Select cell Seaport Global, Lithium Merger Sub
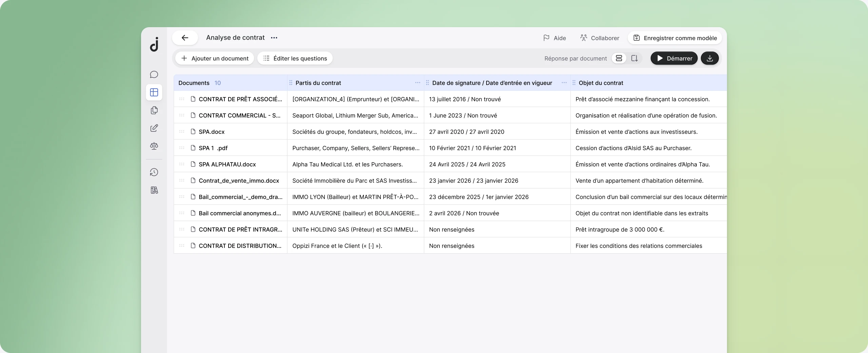This screenshot has height=353, width=868. pos(355,115)
